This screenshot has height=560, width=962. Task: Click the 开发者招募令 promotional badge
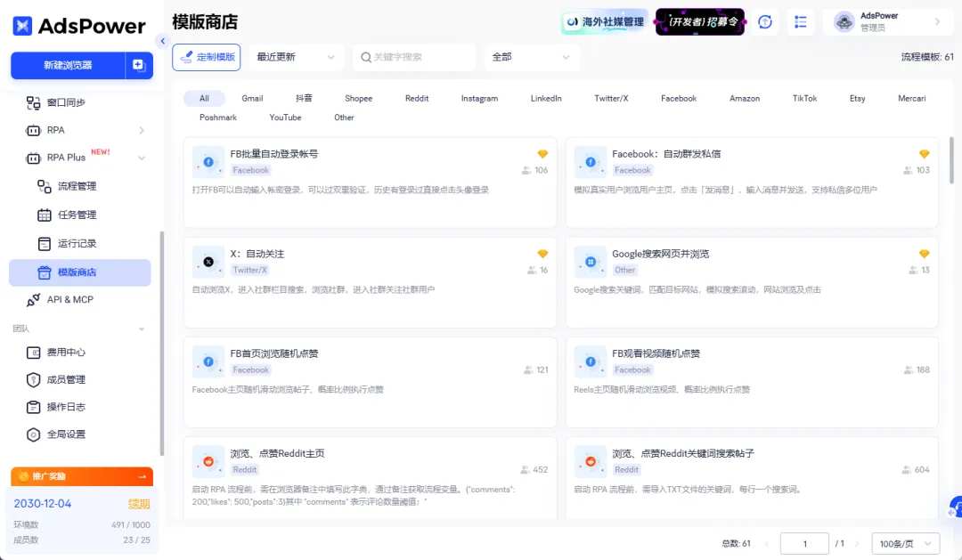[701, 21]
